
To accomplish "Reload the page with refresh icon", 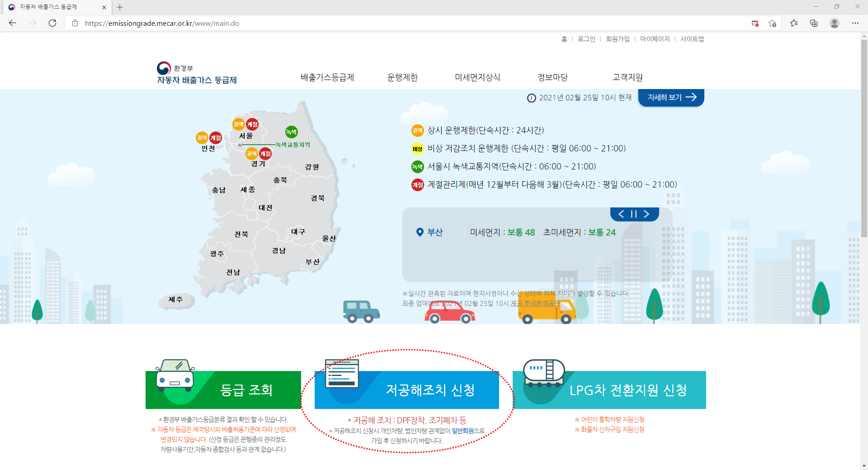I will (x=52, y=23).
